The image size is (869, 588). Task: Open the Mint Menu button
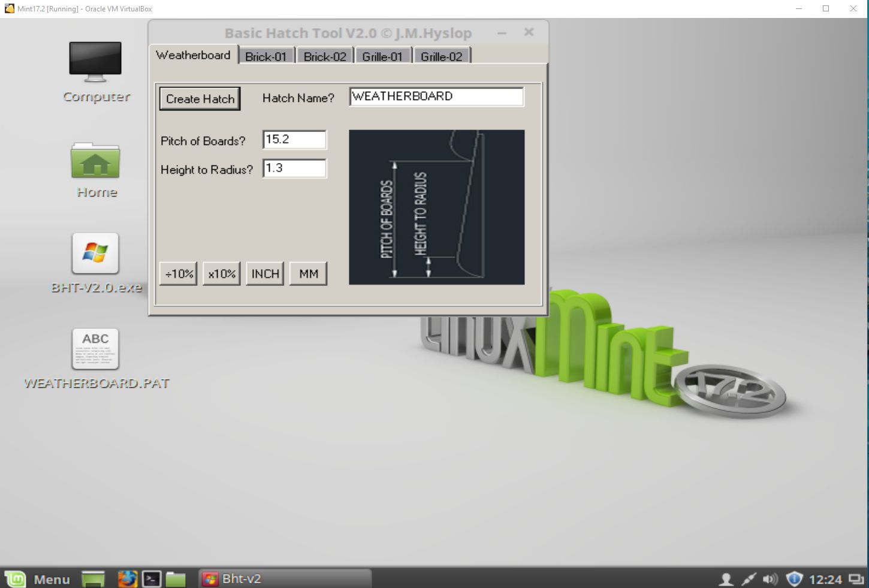37,579
